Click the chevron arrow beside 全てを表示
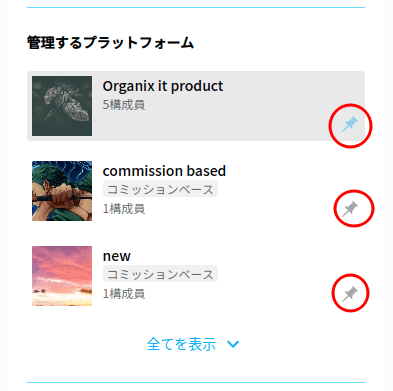Screen dimensions: 393x391 tap(233, 344)
